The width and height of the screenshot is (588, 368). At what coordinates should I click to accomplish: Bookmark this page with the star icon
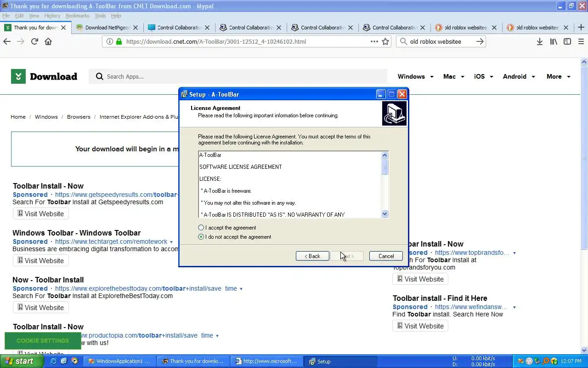(x=385, y=41)
